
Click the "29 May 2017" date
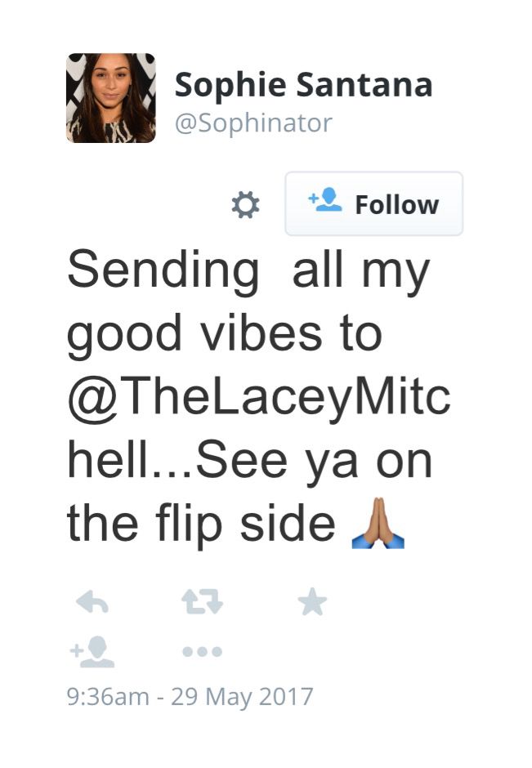[242, 697]
